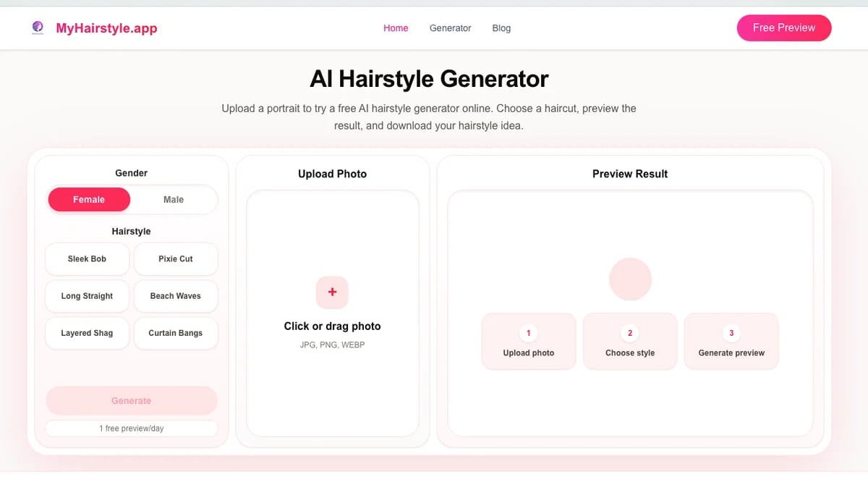Click the pink circle preview placeholder

pyautogui.click(x=630, y=279)
